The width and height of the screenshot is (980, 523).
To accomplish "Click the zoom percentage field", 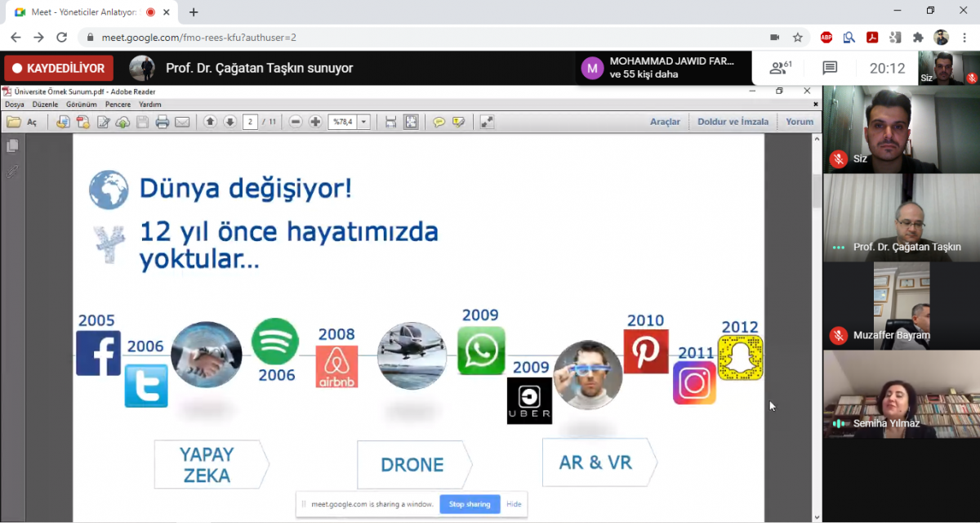I will pyautogui.click(x=343, y=122).
